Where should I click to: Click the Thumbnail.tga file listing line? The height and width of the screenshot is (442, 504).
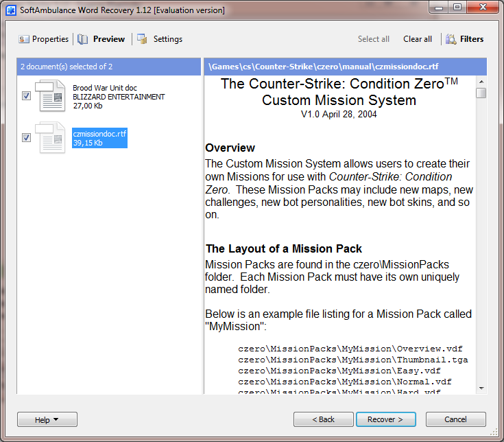[353, 360]
